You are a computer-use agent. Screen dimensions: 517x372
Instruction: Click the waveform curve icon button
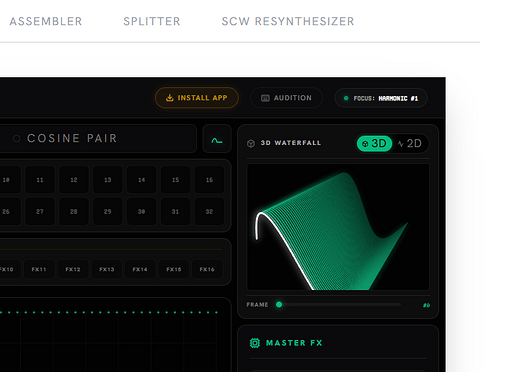[217, 139]
